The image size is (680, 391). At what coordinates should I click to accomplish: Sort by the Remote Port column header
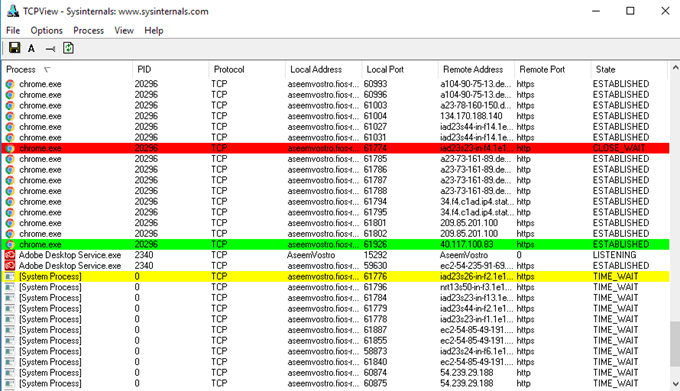pos(552,69)
